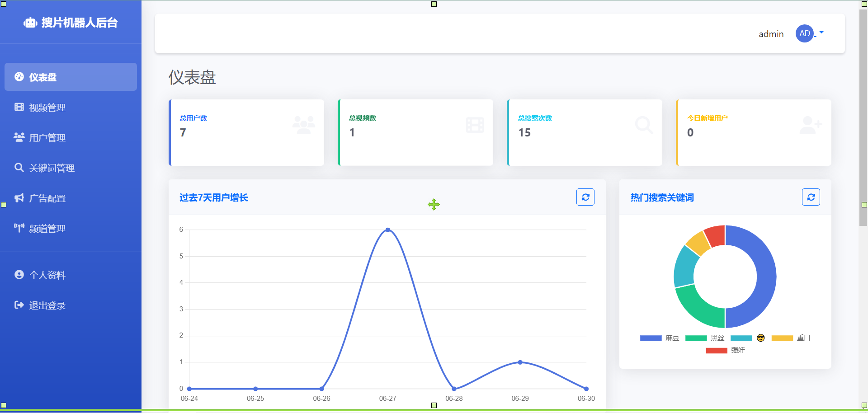The width and height of the screenshot is (868, 413).
Task: Refresh the 热门搜索关键词 chart
Action: pos(811,197)
